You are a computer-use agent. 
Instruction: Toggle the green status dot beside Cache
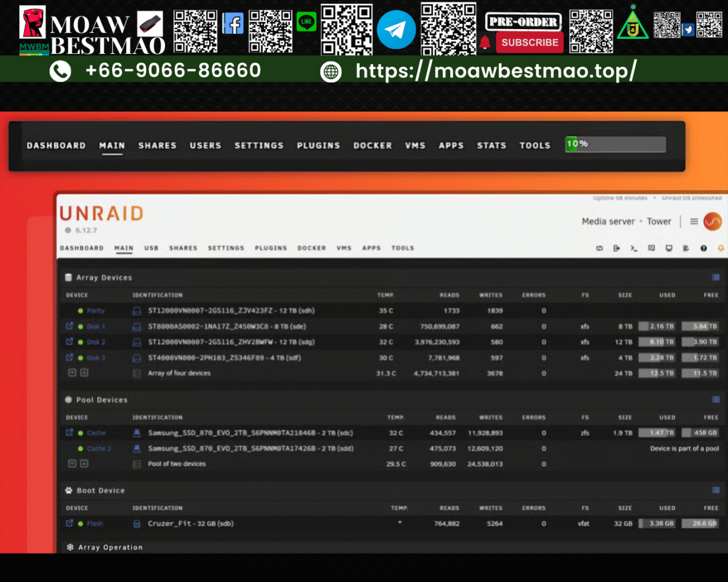(81, 433)
